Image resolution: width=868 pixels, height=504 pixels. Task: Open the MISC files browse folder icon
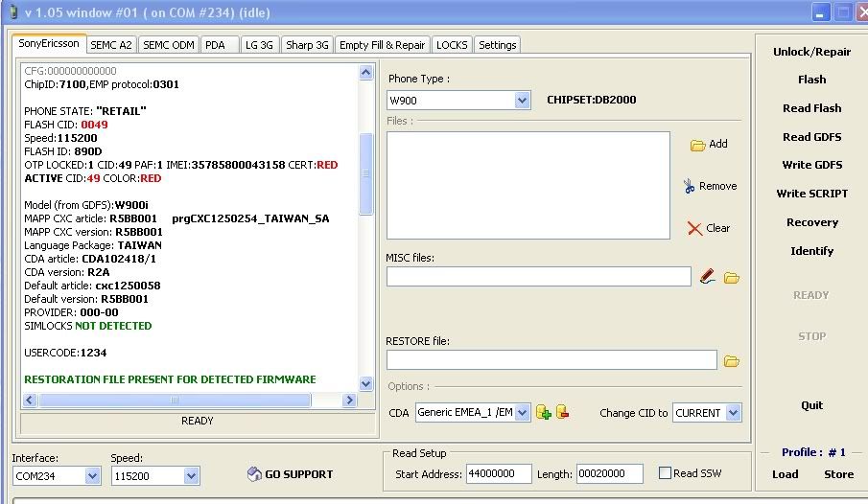pyautogui.click(x=731, y=278)
